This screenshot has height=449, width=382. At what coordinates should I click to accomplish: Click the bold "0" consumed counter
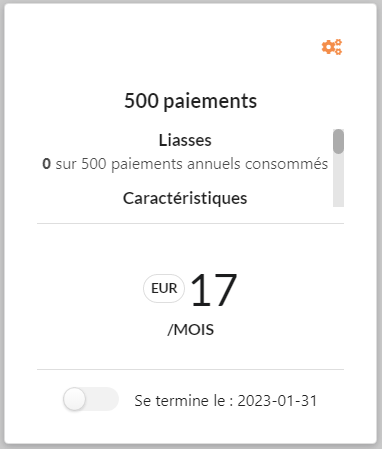click(x=46, y=164)
